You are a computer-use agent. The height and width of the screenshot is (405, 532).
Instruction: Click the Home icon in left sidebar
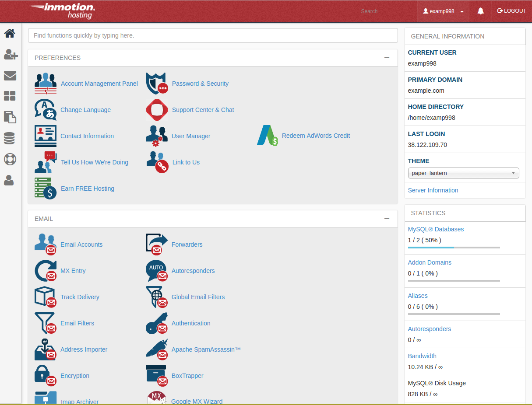coord(10,33)
